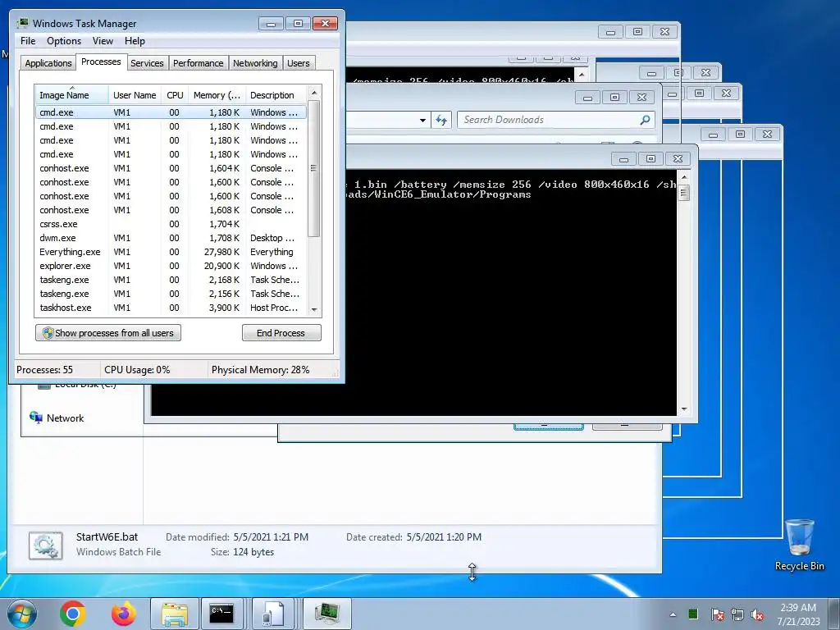Open the File menu in Task Manager
The image size is (840, 630).
[28, 41]
